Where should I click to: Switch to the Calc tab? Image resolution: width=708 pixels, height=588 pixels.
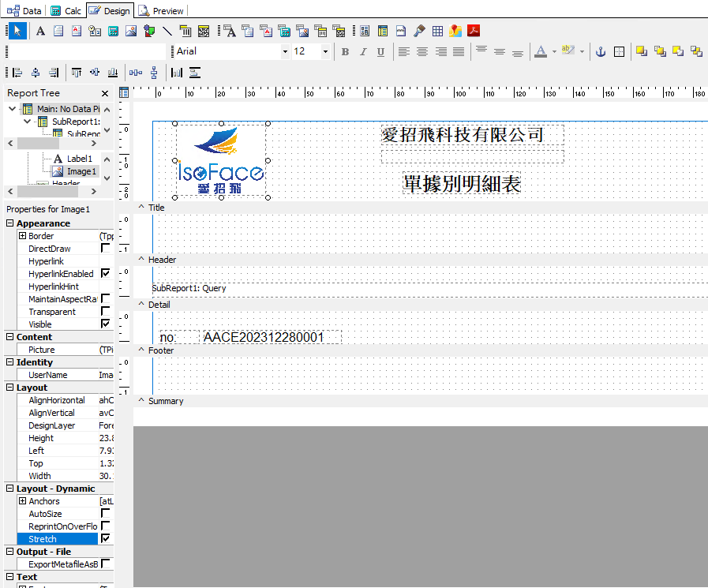[x=66, y=10]
